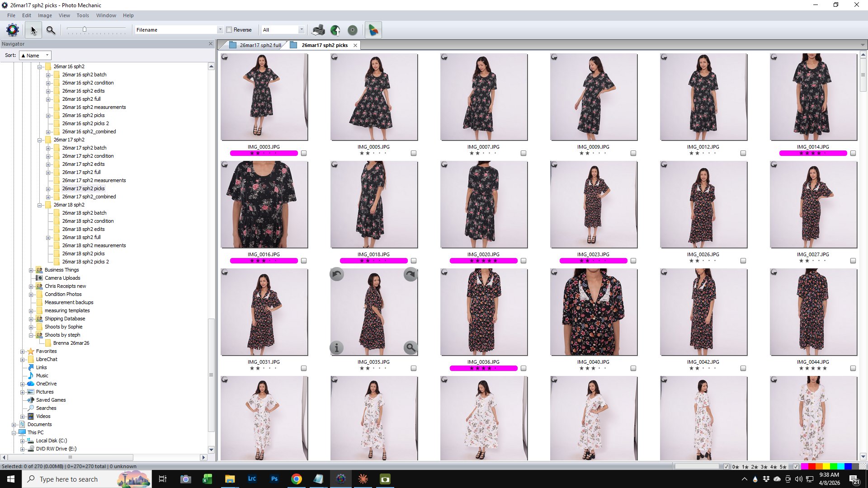
Task: Open thumbnail IMG_0040.JPG
Action: coord(594,312)
